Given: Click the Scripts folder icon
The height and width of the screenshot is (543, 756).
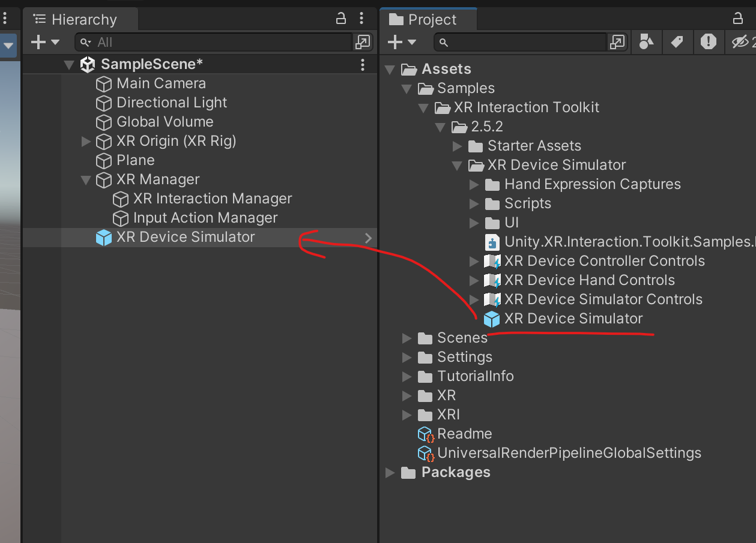Looking at the screenshot, I should [x=493, y=203].
